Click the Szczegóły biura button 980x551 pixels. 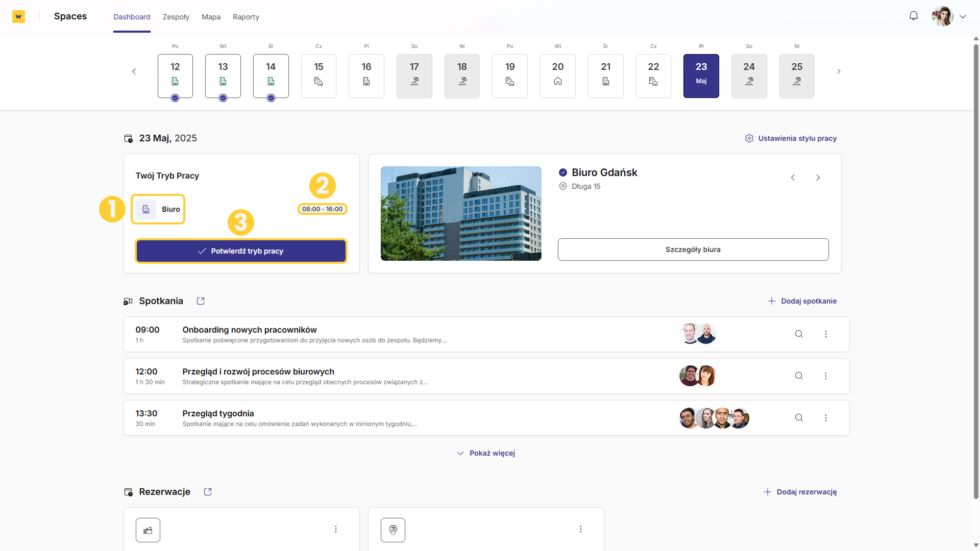693,249
